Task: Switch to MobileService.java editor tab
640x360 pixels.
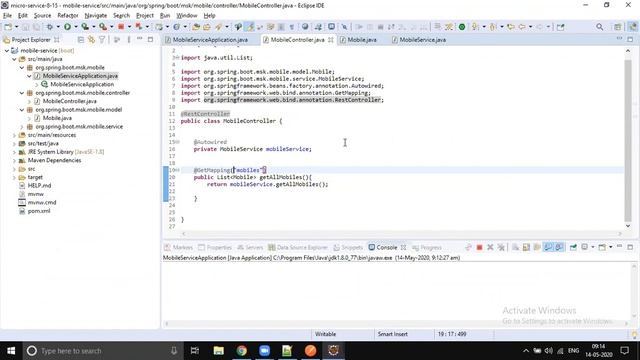Action: 422,40
